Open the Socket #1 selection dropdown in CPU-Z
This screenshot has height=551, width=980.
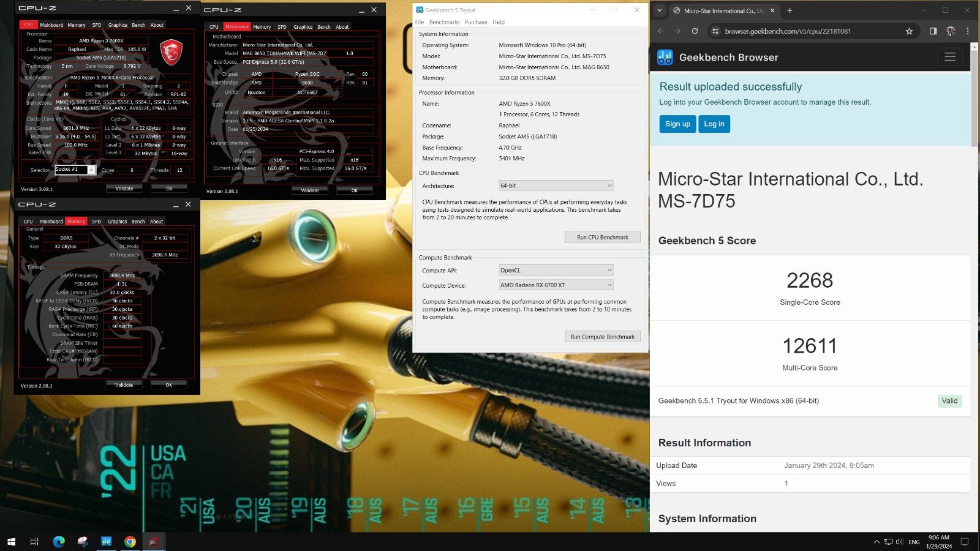[75, 170]
